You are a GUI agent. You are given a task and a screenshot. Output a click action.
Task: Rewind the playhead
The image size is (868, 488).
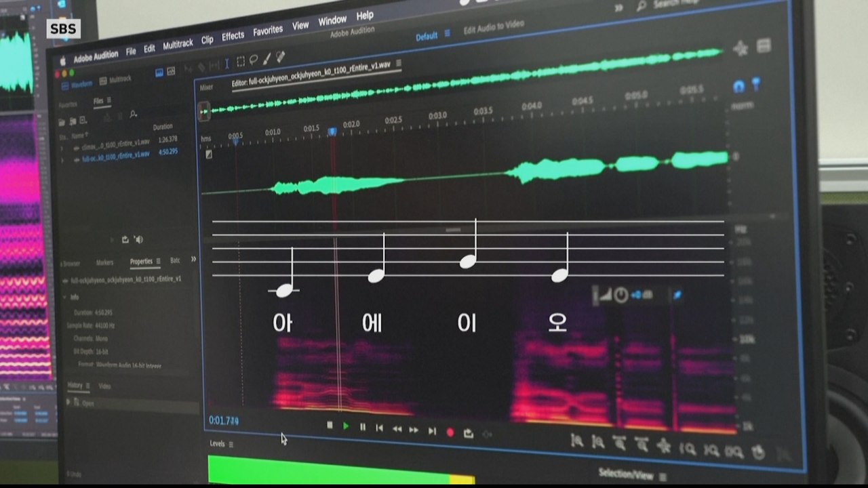coord(397,429)
